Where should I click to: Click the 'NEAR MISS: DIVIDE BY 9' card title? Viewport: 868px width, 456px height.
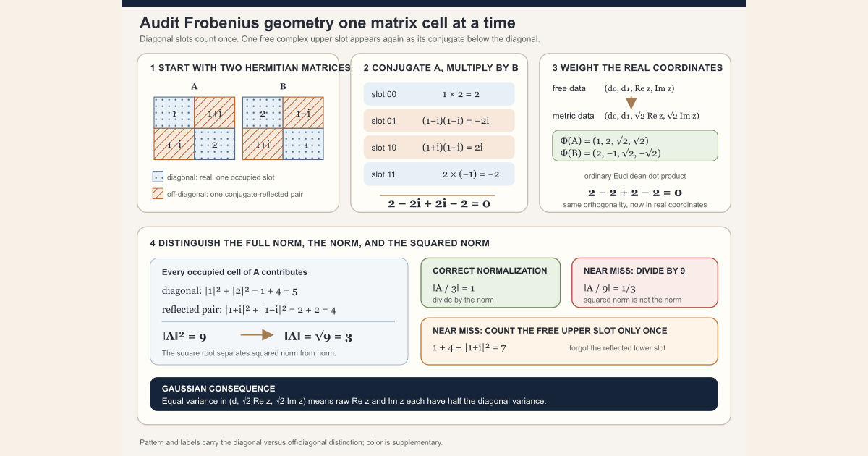[634, 271]
